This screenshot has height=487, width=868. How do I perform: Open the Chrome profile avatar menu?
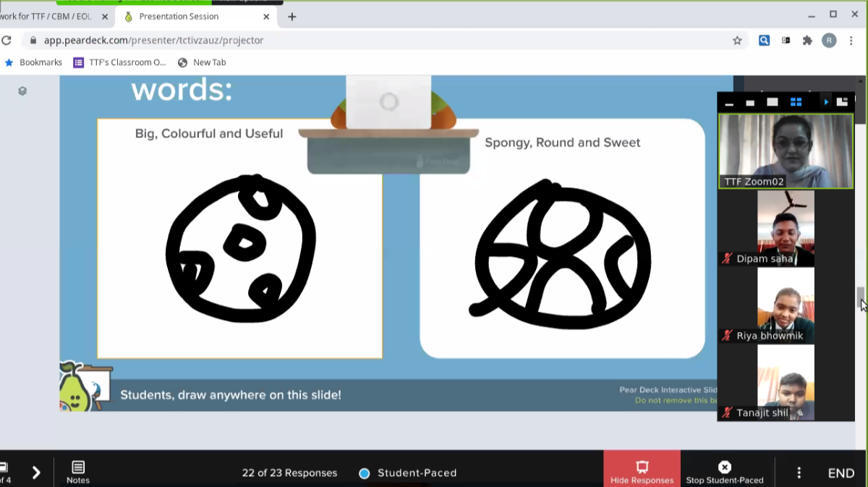[x=829, y=41]
